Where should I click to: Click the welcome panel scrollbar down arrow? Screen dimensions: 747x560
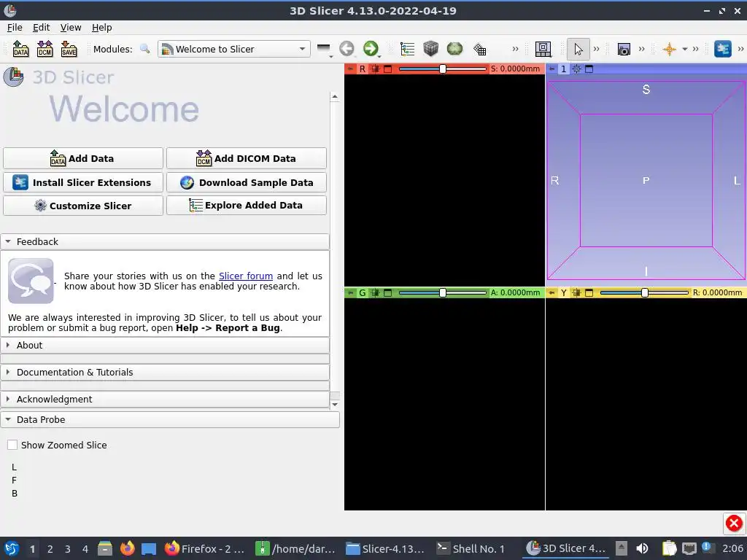[335, 404]
